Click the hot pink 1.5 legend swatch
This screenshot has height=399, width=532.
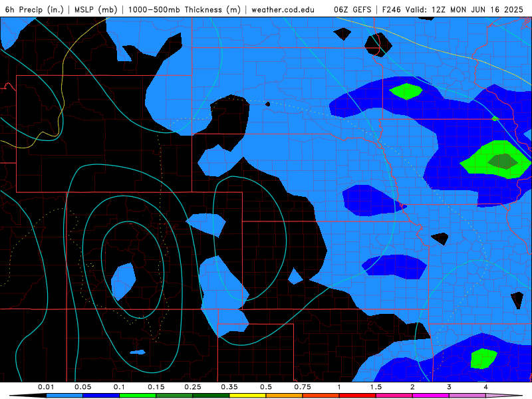(x=394, y=396)
